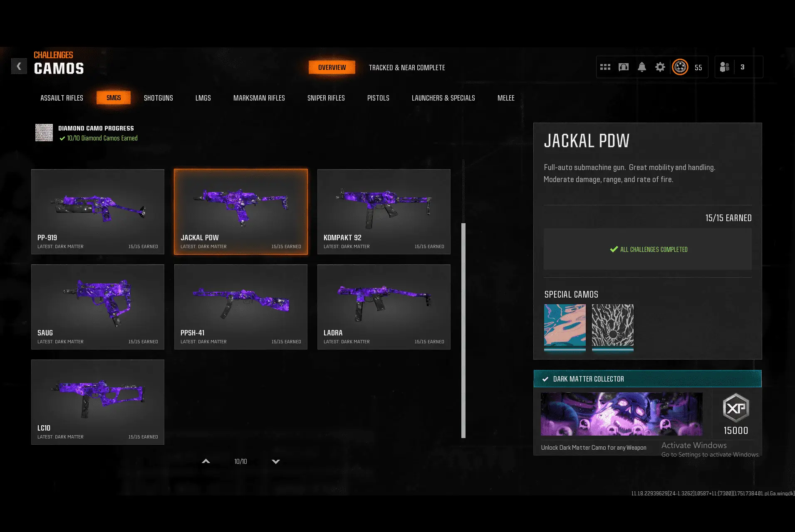This screenshot has height=532, width=795.
Task: Click the Dark Matter Collector header
Action: tap(648, 379)
